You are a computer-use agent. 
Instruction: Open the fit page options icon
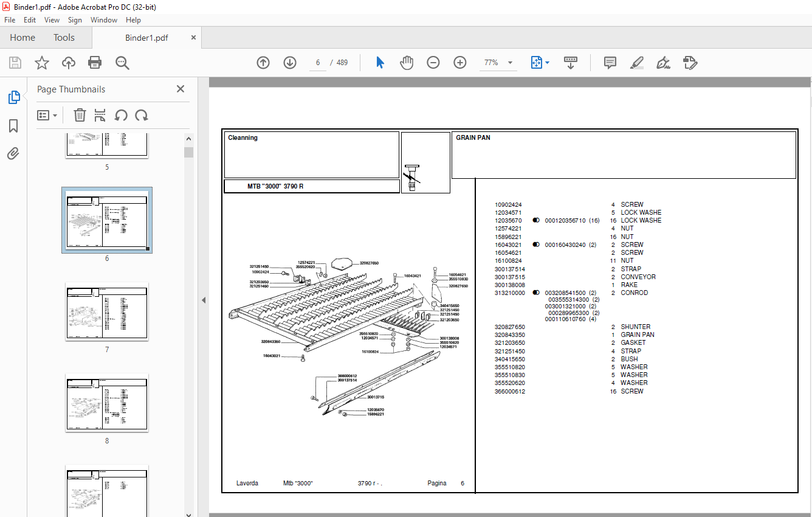(536, 63)
